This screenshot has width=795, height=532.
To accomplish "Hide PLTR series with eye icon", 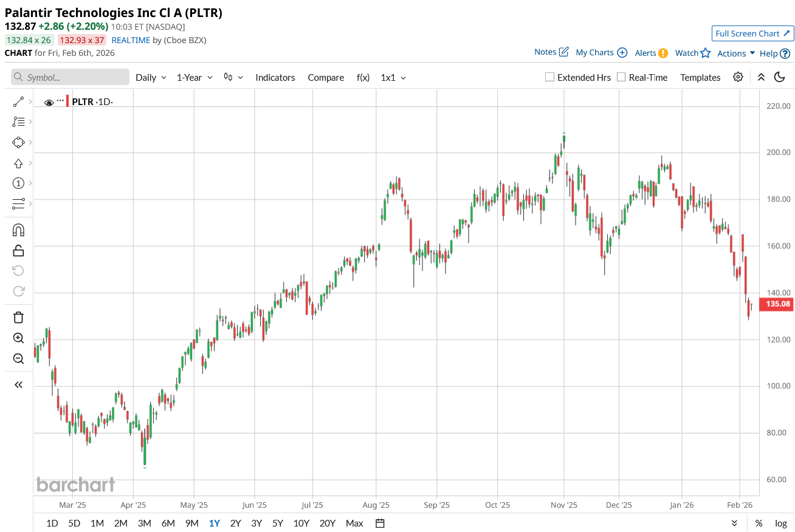I will (x=49, y=103).
